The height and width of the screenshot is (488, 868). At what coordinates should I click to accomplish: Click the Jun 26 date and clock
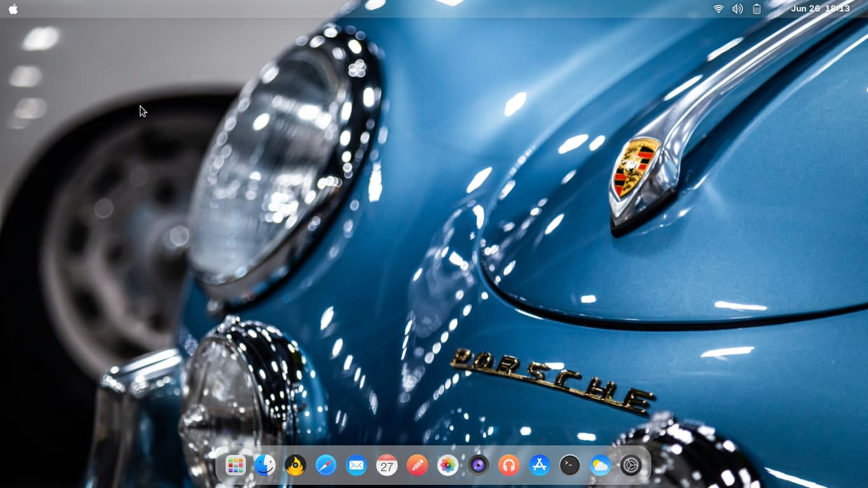(x=820, y=9)
